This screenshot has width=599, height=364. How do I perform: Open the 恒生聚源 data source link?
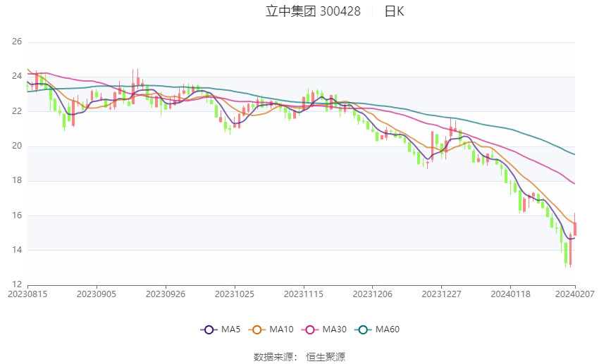coord(326,357)
